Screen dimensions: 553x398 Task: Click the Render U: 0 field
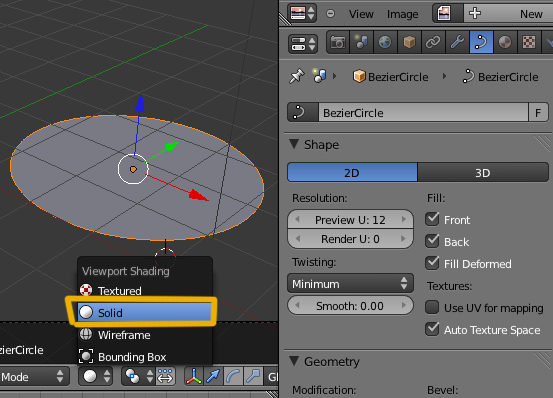[350, 239]
